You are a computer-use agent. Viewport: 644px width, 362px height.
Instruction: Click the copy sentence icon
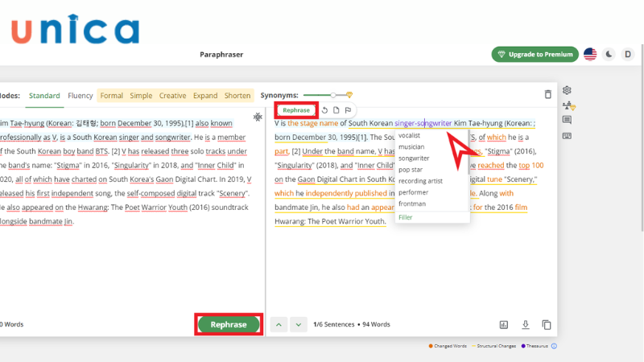pyautogui.click(x=336, y=110)
